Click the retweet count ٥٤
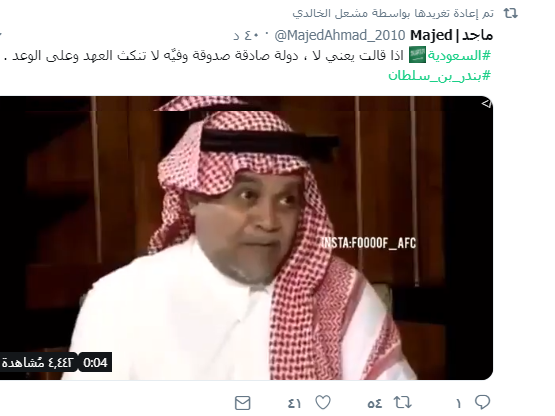The image size is (555, 416). click(x=374, y=404)
